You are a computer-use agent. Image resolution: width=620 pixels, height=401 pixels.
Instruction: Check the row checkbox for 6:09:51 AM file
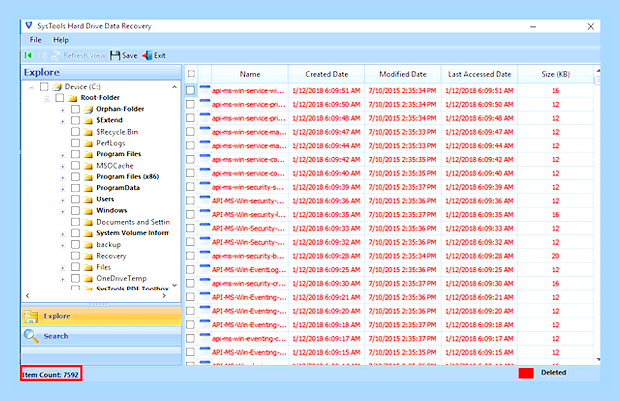pos(191,91)
